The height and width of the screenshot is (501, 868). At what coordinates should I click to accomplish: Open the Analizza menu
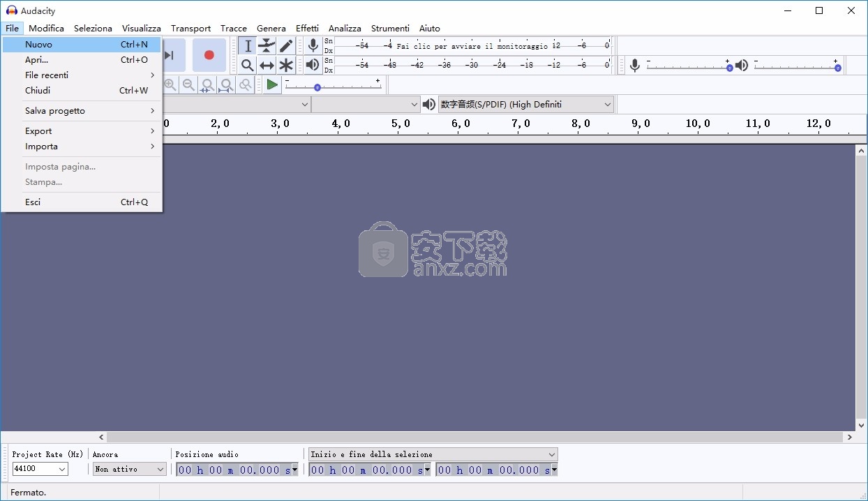tap(345, 29)
